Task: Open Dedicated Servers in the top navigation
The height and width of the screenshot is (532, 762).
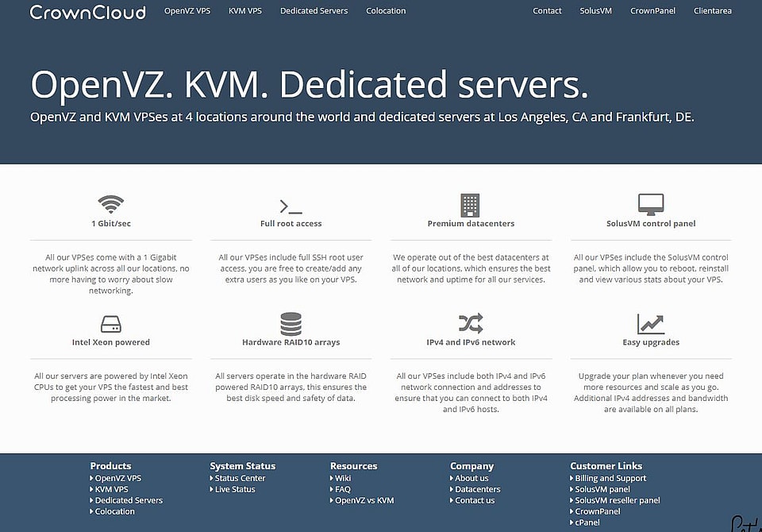Action: click(314, 10)
